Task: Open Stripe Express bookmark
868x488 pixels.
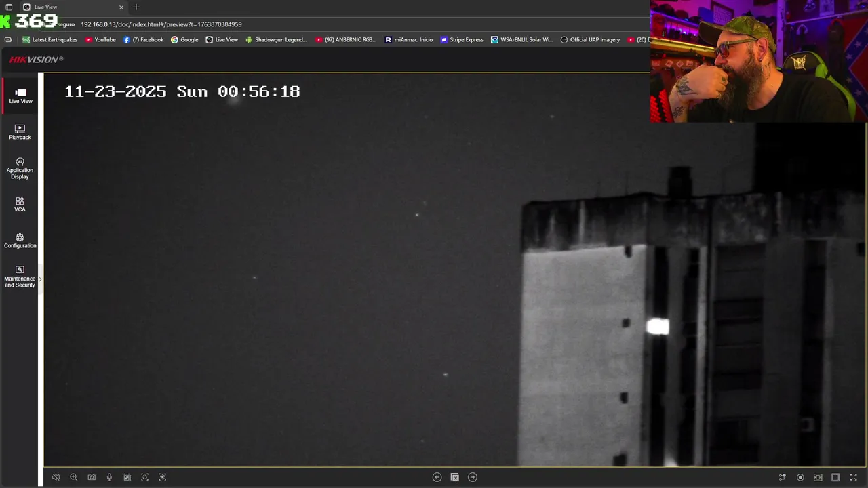Action: [x=462, y=40]
